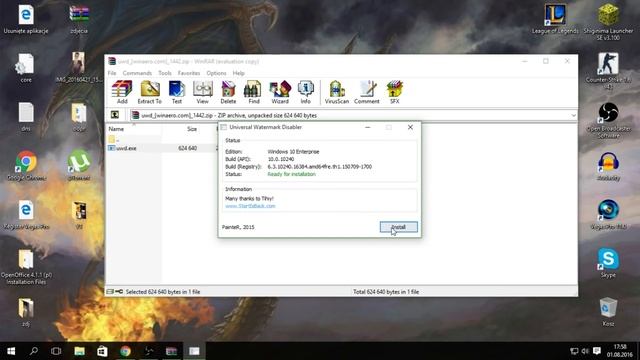640x360 pixels.
Task: Click the SFX toolbar icon
Action: click(x=395, y=92)
